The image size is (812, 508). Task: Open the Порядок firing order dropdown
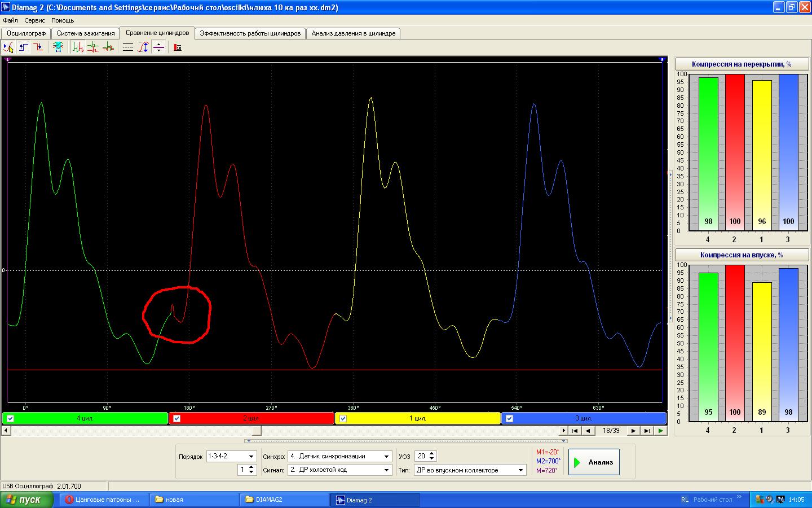tap(251, 456)
